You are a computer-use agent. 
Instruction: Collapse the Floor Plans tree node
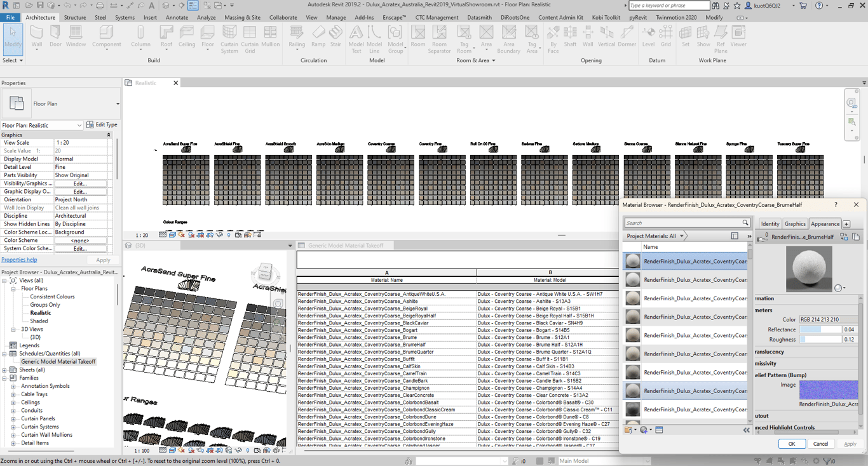click(x=13, y=288)
